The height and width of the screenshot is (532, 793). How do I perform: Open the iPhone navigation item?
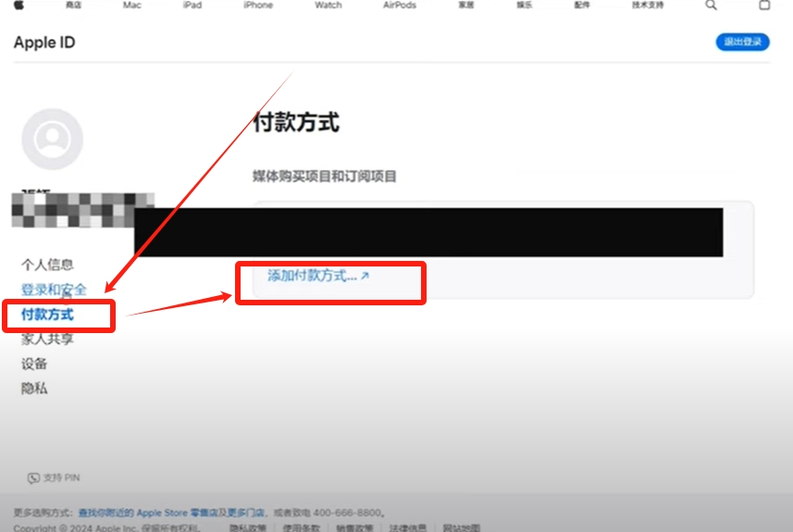point(258,5)
